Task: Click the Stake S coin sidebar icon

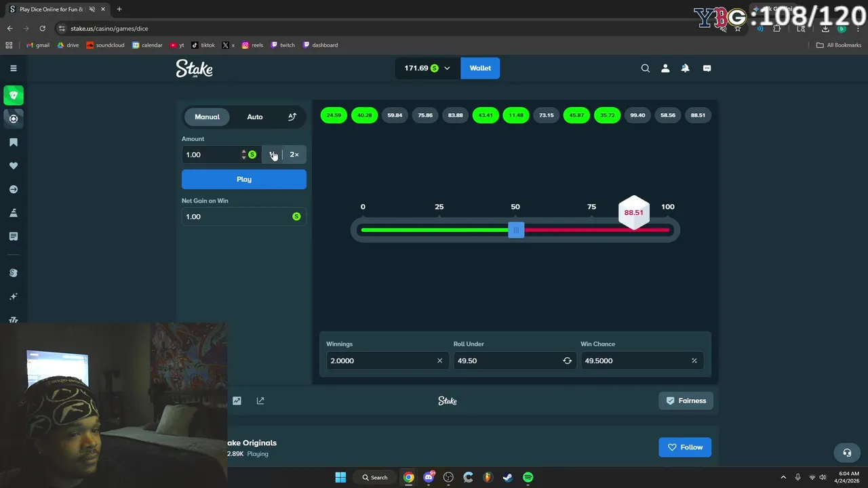Action: 14,272
